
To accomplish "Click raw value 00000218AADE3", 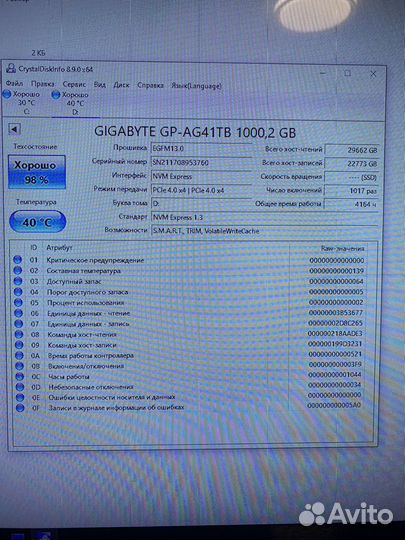I will point(335,334).
